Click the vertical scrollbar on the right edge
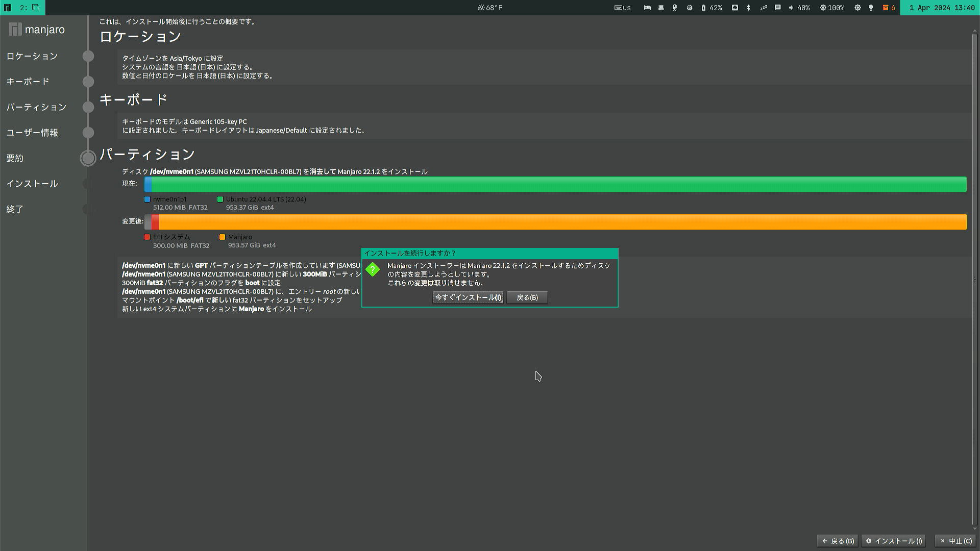Viewport: 980px width, 551px height. (974, 280)
